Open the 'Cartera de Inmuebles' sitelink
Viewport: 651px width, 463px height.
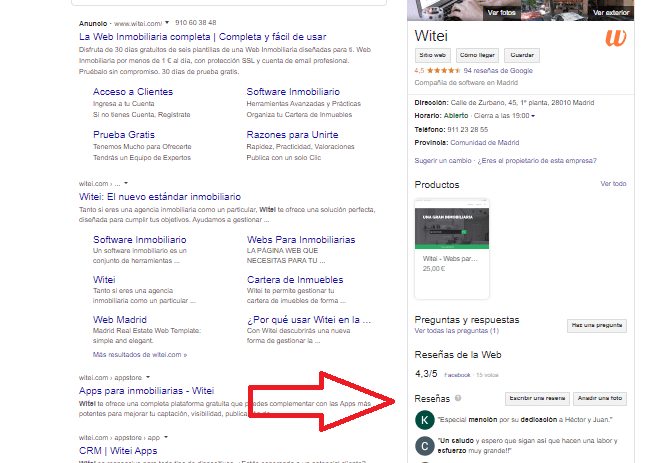pyautogui.click(x=295, y=279)
